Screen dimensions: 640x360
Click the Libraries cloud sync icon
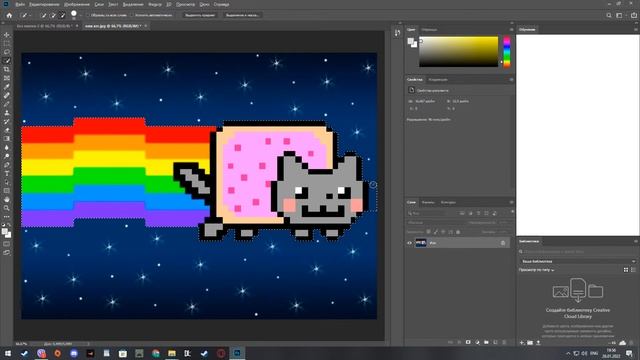tap(622, 343)
